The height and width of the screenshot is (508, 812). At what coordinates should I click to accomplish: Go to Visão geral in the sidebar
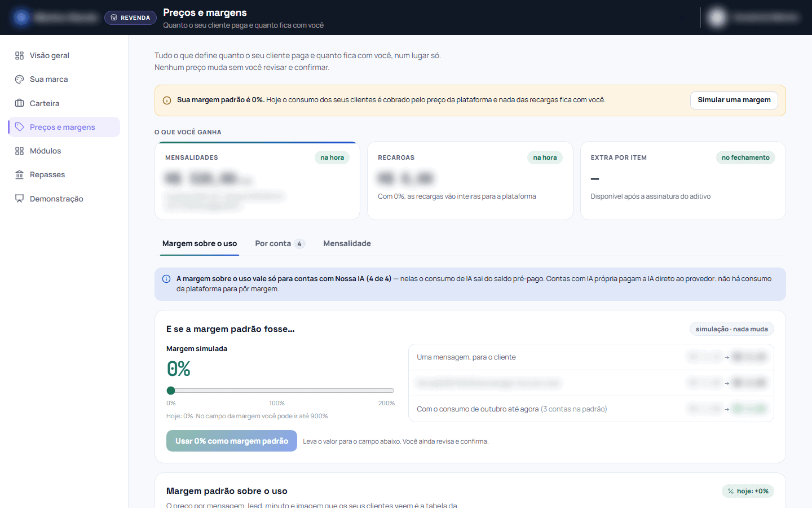click(64, 55)
